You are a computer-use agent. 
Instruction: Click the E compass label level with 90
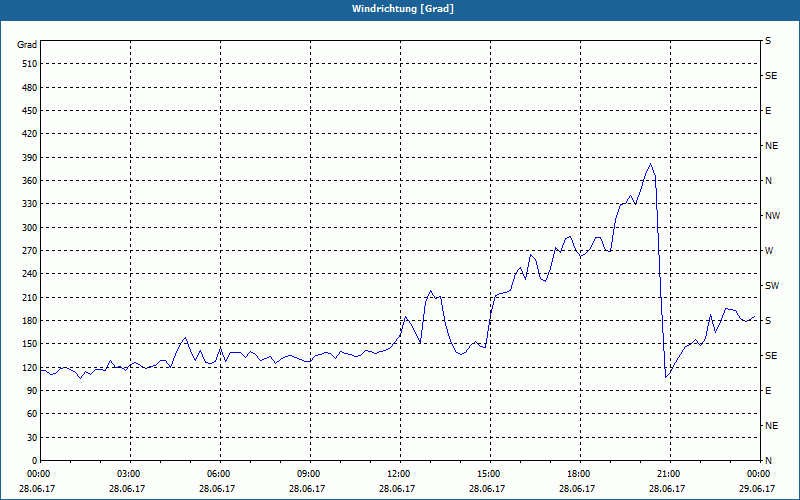(768, 391)
